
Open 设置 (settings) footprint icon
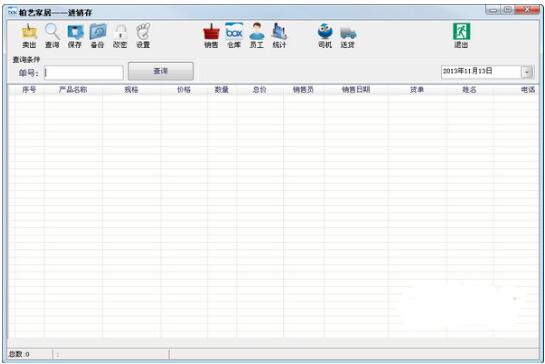[x=143, y=35]
